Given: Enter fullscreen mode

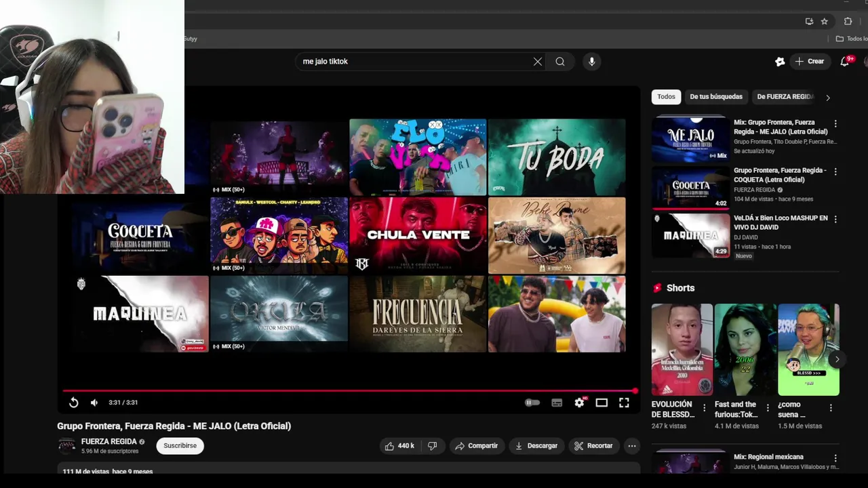Looking at the screenshot, I should pos(624,403).
